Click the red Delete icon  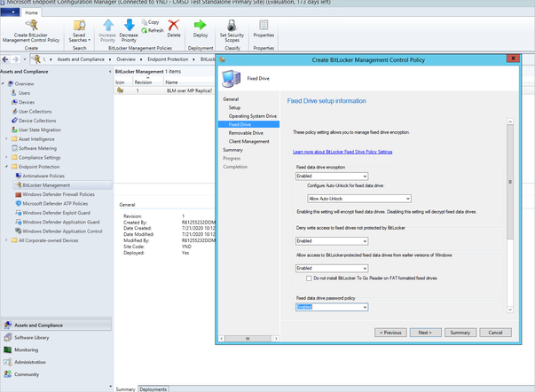174,25
